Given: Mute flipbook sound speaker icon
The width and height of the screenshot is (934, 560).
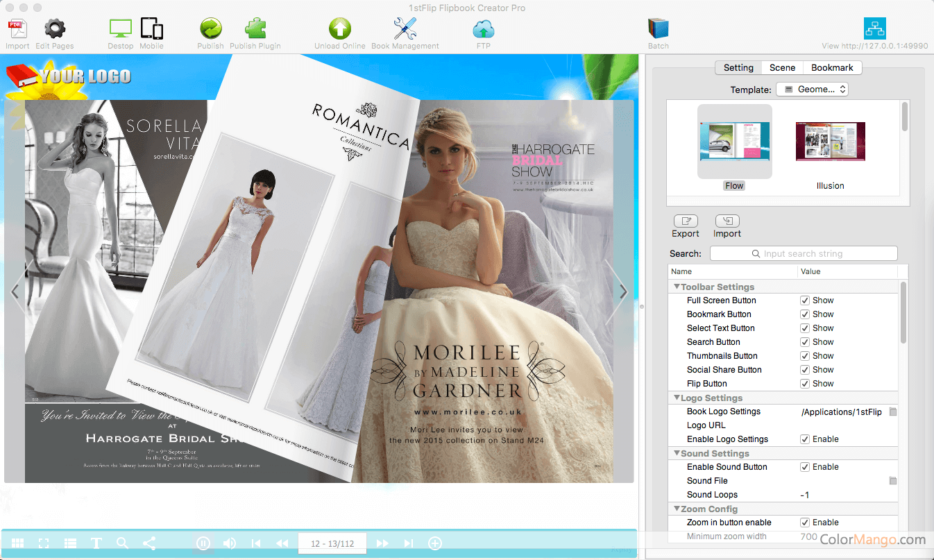Looking at the screenshot, I should [x=230, y=543].
